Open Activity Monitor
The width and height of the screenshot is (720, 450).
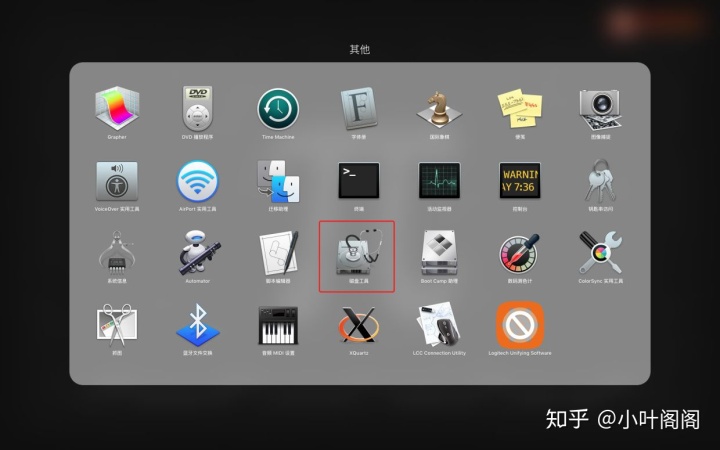pyautogui.click(x=439, y=180)
